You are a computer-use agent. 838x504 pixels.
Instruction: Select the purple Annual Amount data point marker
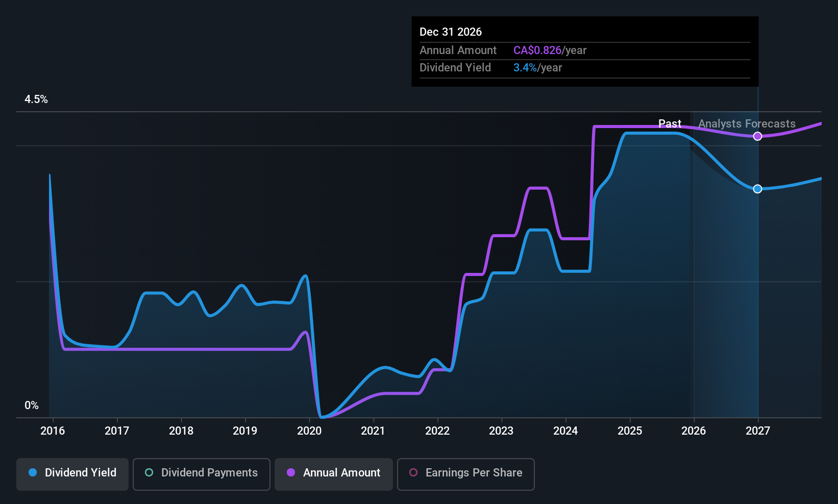tap(758, 136)
